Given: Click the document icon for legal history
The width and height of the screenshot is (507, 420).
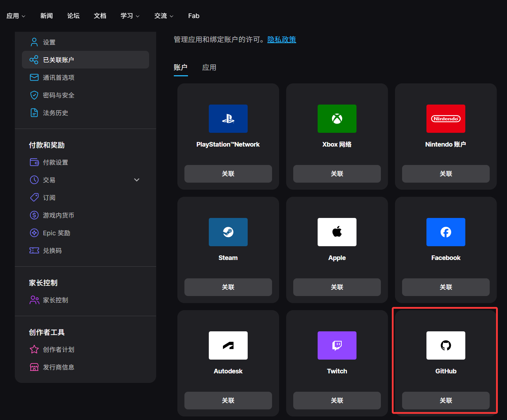Looking at the screenshot, I should (x=34, y=113).
